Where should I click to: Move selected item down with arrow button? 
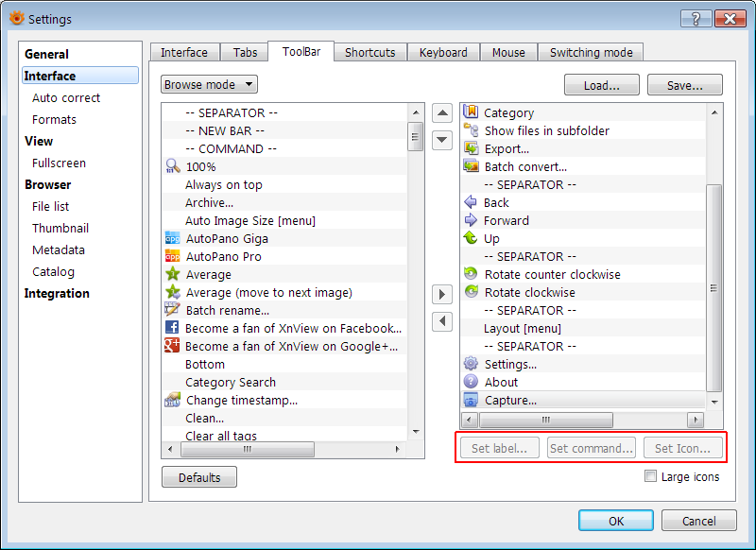[x=442, y=140]
